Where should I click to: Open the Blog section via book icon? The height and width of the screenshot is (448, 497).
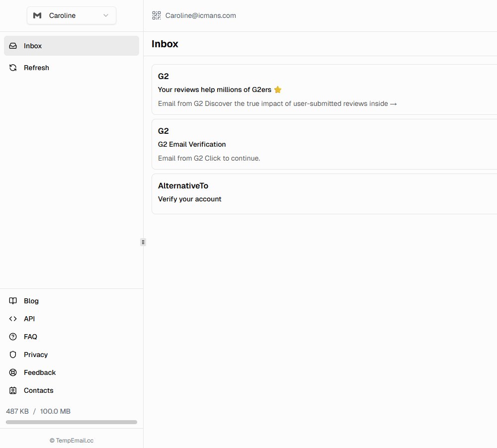click(x=13, y=301)
